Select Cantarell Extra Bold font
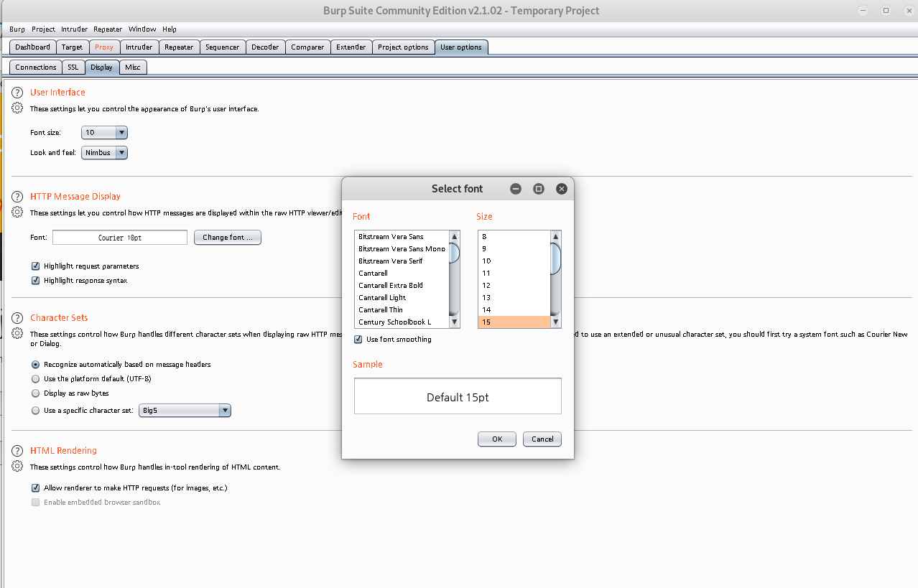Viewport: 918px width, 588px height. pyautogui.click(x=402, y=286)
